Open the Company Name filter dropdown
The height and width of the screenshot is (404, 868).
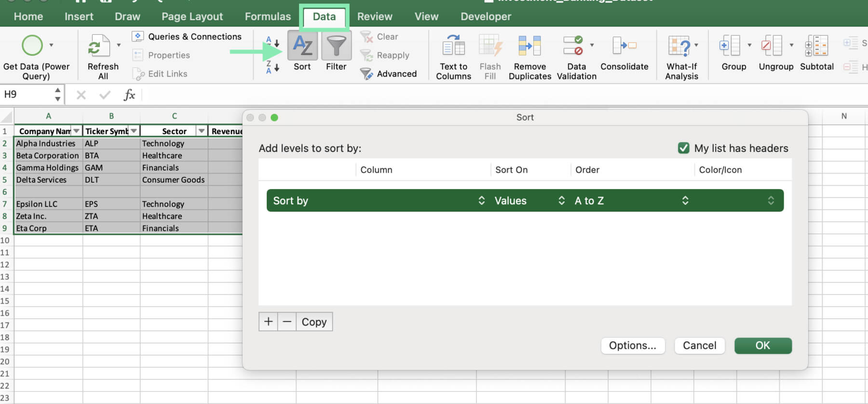[76, 131]
